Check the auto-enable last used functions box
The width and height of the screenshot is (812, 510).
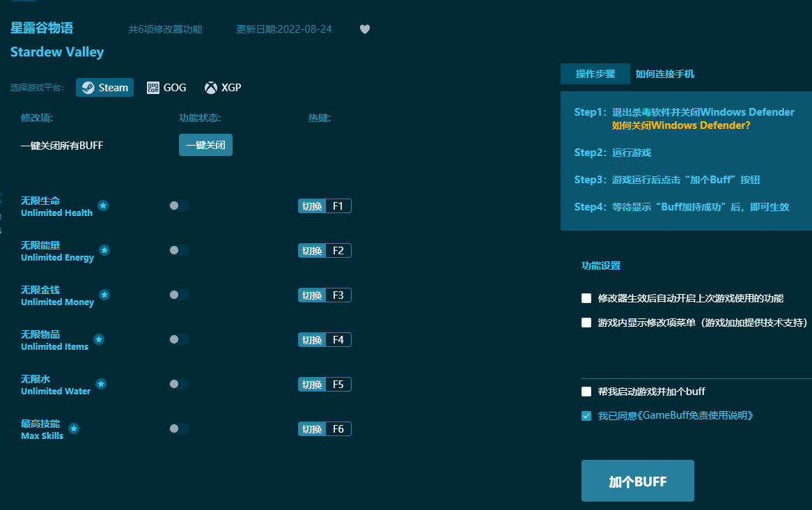[x=586, y=298]
